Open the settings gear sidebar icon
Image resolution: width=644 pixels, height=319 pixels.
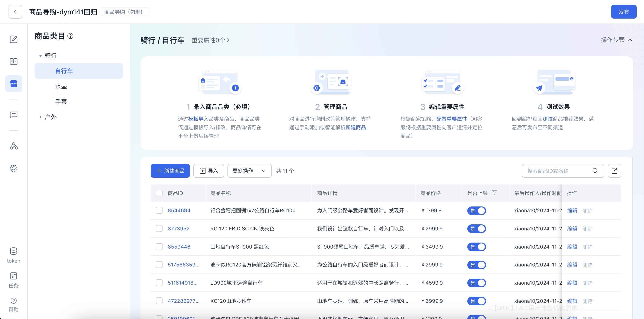pyautogui.click(x=13, y=168)
